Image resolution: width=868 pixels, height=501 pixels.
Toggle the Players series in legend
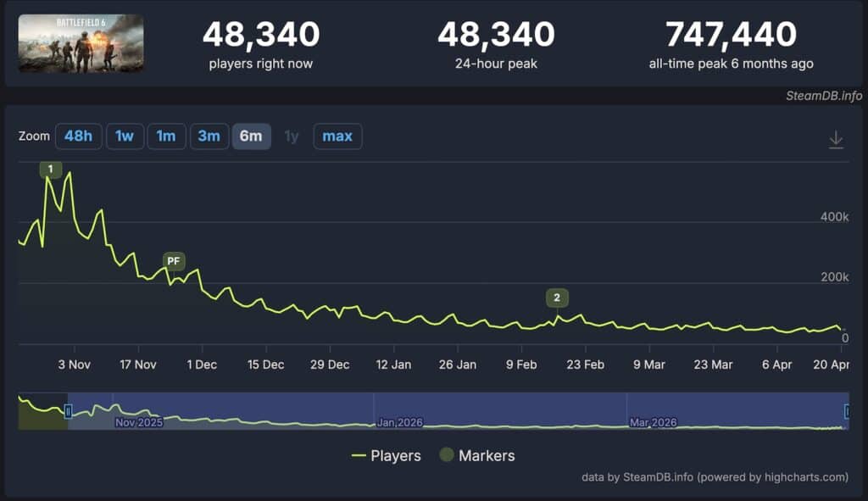[395, 456]
